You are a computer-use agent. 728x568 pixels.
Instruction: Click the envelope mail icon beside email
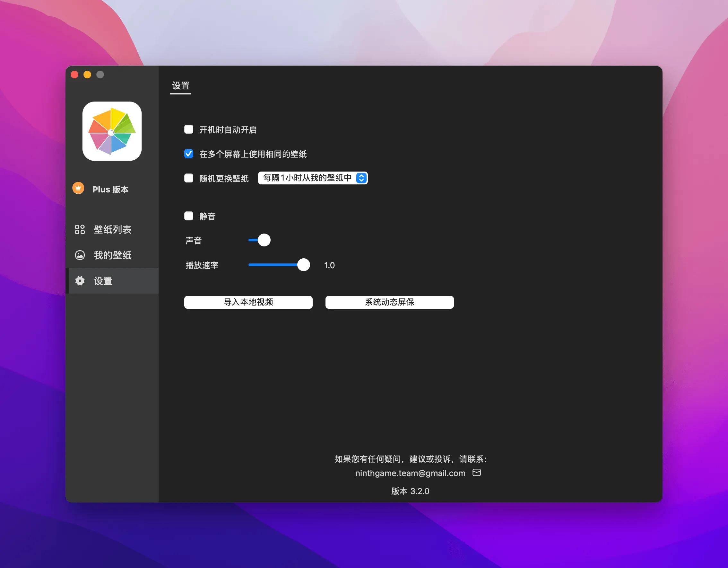tap(477, 473)
